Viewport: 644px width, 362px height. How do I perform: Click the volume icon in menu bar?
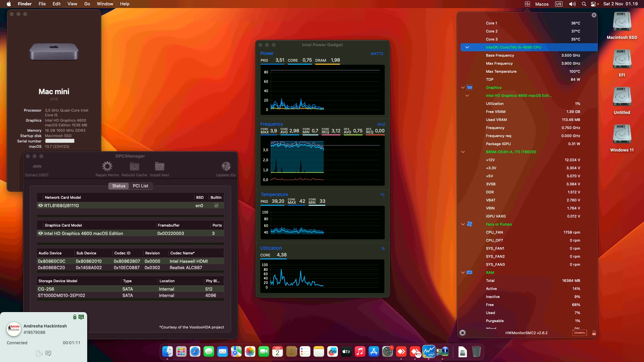coord(572,4)
